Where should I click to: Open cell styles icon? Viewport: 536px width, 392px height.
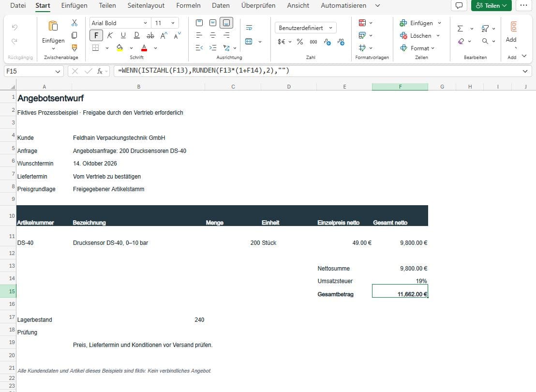(362, 48)
